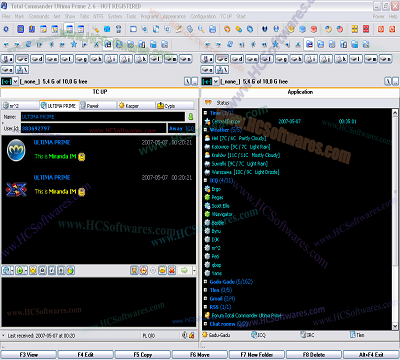Expand the Gmail group
400x360 pixels.
[206, 299]
